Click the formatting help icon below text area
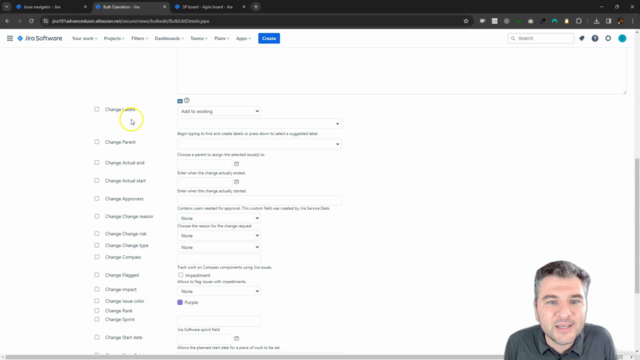640x360 pixels. tap(187, 100)
